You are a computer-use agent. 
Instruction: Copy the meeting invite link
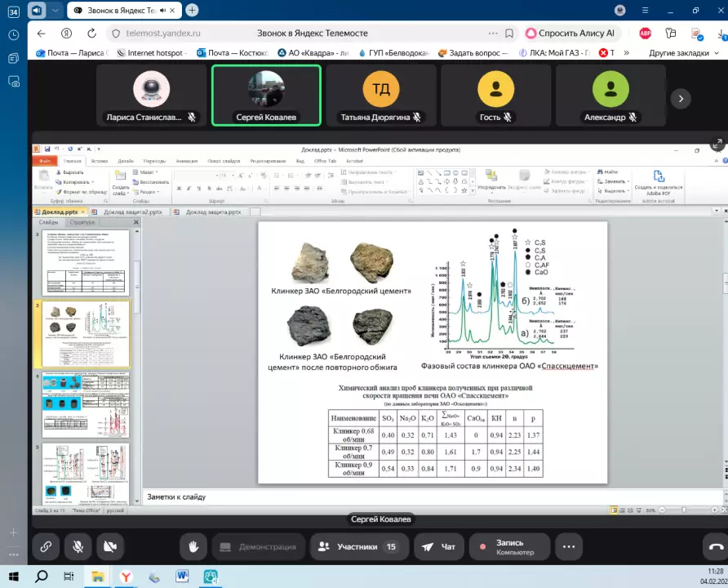pos(46,546)
